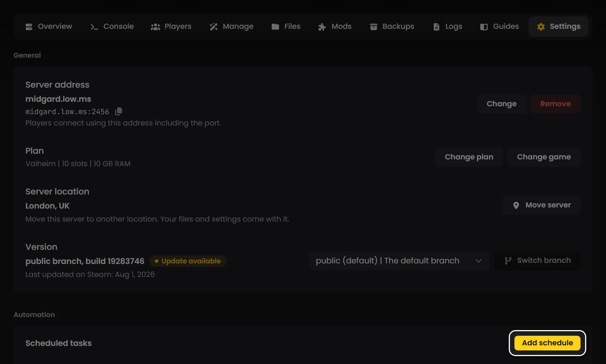Click Last updated on Steam date text
Screen dimensions: 606x364
90,274
